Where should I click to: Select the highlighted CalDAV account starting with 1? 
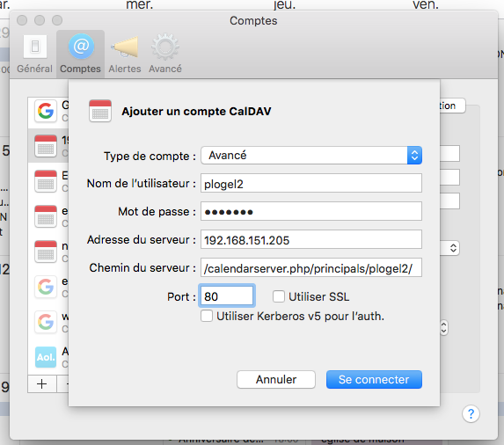tap(48, 146)
